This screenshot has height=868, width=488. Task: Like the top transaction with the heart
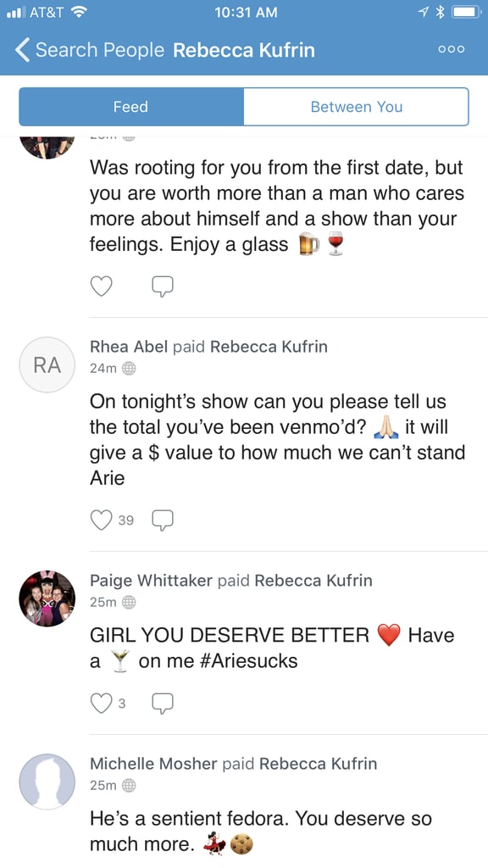(x=102, y=286)
